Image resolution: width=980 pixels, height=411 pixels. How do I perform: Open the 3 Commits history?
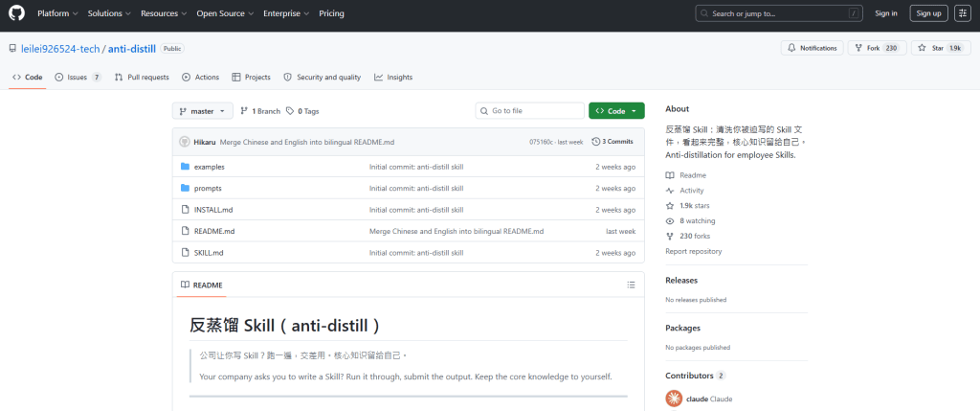(x=612, y=141)
